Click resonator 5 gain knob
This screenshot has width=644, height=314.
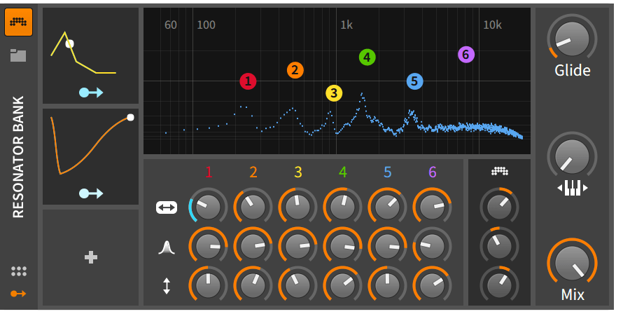(387, 286)
